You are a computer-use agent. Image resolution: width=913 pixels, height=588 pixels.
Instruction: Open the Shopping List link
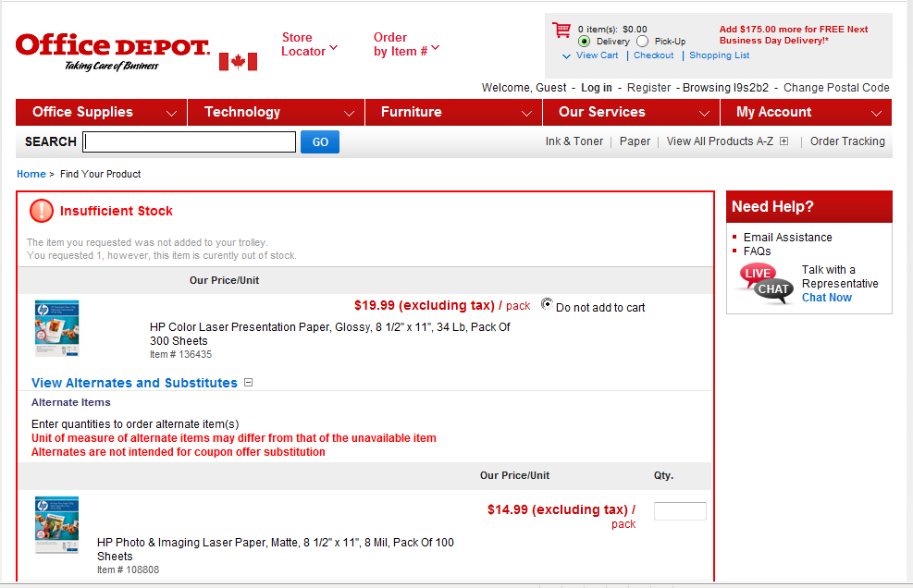click(x=719, y=55)
